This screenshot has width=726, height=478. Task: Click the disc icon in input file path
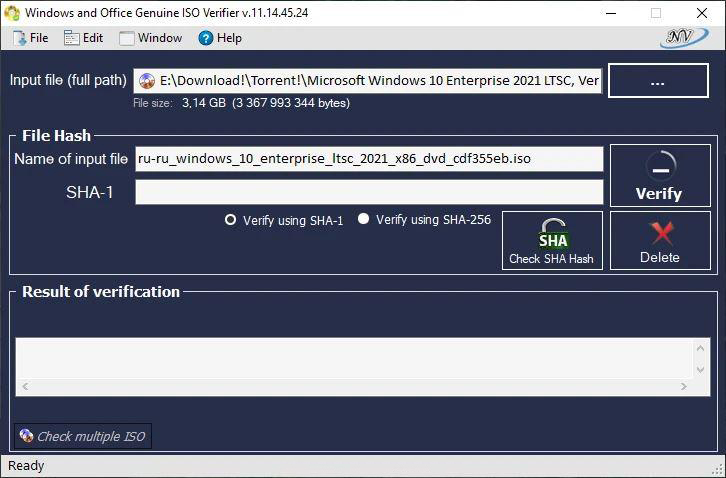tap(147, 81)
